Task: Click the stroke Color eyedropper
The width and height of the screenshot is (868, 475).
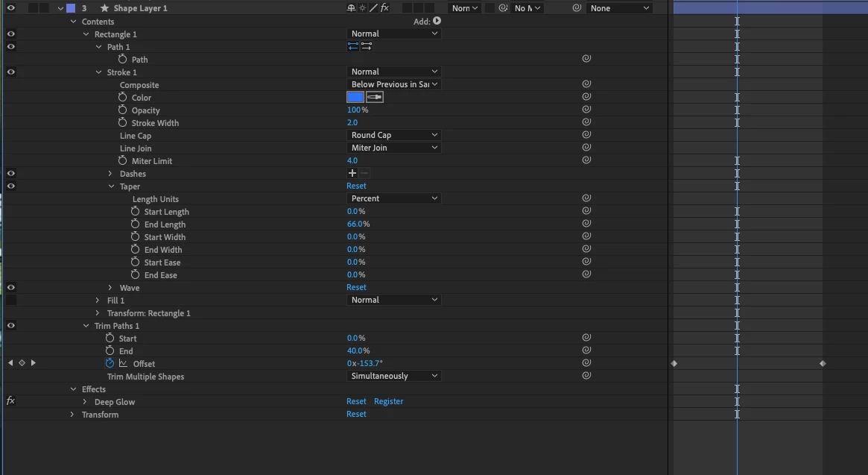Action: click(375, 97)
